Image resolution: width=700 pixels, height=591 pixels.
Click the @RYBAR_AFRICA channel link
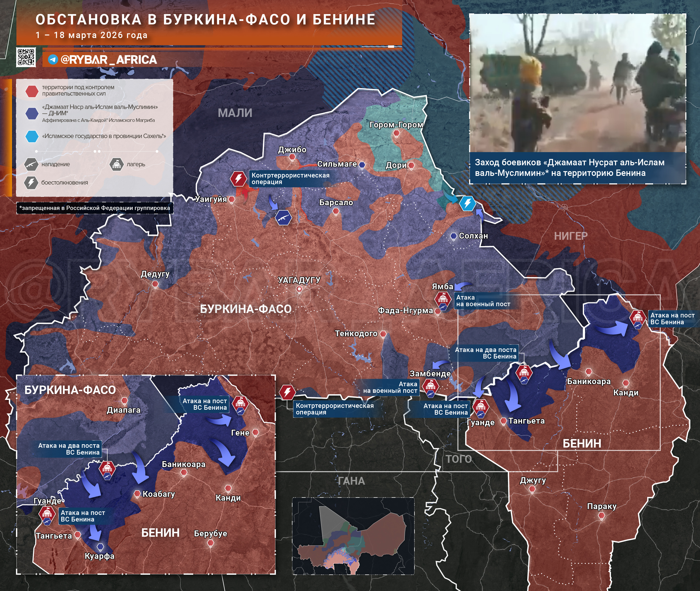108,60
